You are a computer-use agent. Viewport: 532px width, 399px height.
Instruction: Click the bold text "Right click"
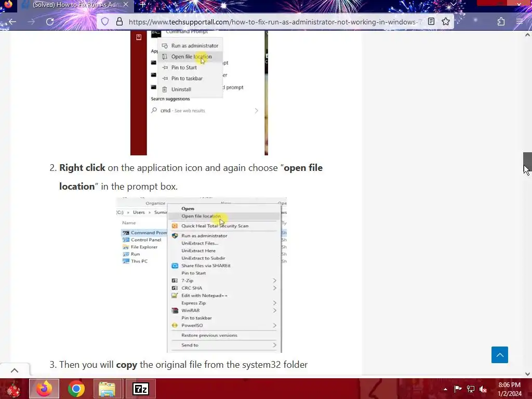82,168
